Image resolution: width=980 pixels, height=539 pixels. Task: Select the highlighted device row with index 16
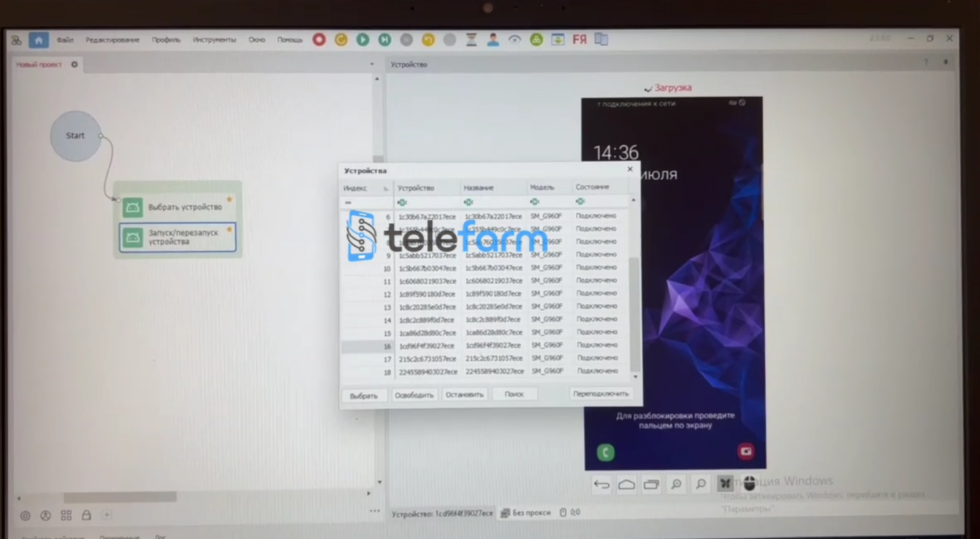tap(485, 346)
